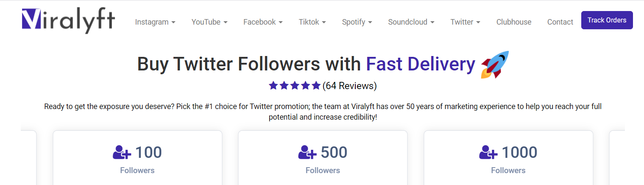644x185 pixels.
Task: Open the Soundcloud dropdown menu
Action: click(x=411, y=22)
